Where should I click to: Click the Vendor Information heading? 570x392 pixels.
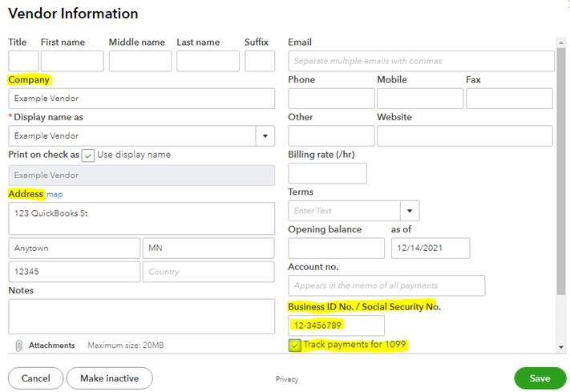[x=73, y=14]
